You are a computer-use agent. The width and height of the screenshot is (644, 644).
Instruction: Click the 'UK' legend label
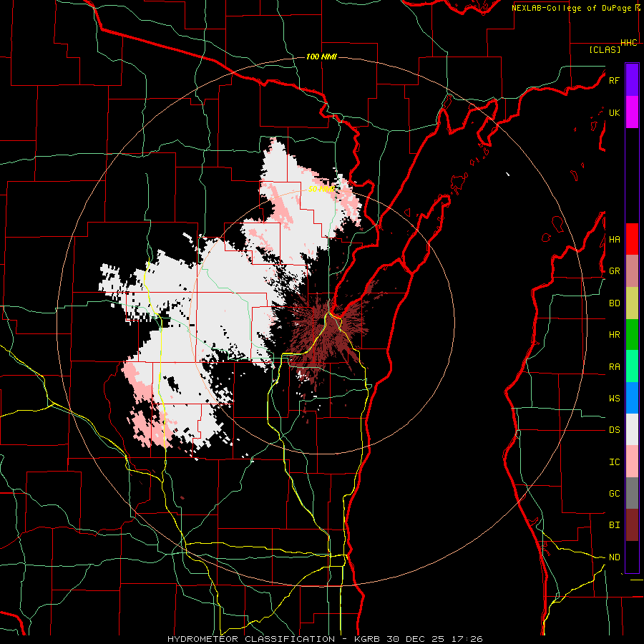click(x=614, y=112)
